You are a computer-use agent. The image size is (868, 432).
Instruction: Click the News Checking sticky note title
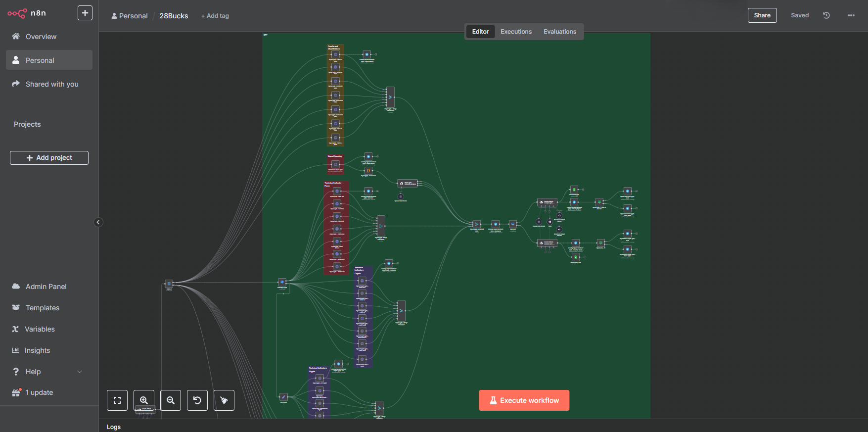point(335,156)
